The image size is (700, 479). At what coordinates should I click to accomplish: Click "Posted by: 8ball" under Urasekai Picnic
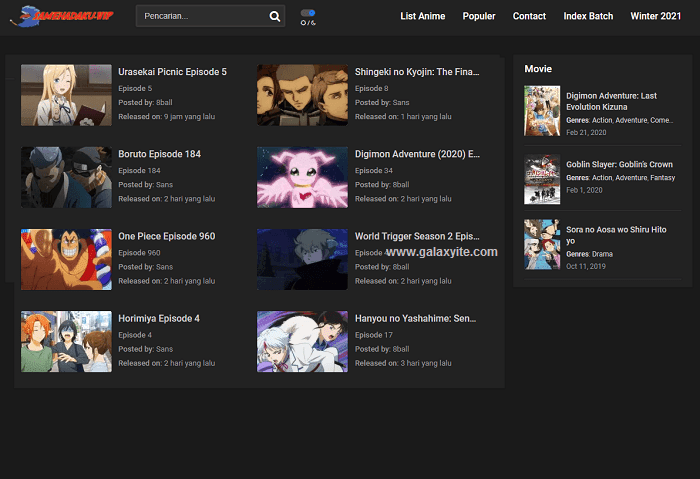pyautogui.click(x=145, y=102)
